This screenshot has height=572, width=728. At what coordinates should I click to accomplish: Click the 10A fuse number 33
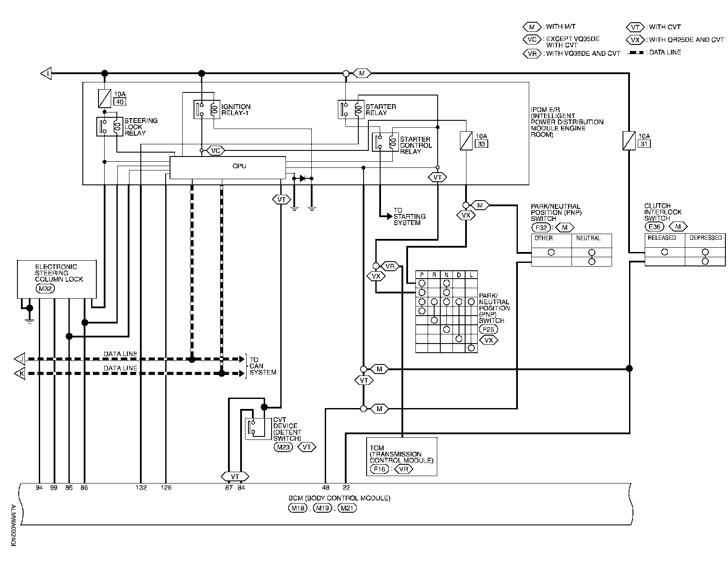466,141
